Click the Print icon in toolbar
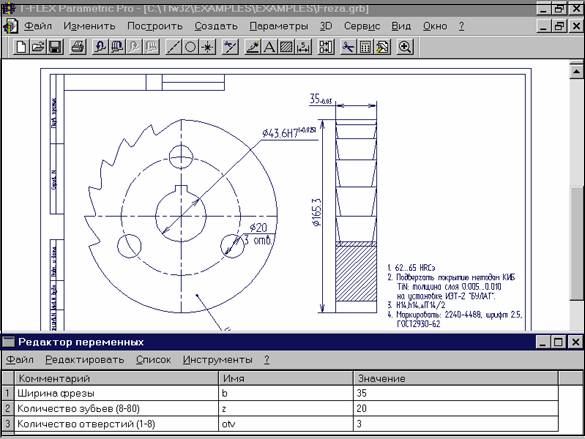The height and width of the screenshot is (439, 585). point(78,47)
